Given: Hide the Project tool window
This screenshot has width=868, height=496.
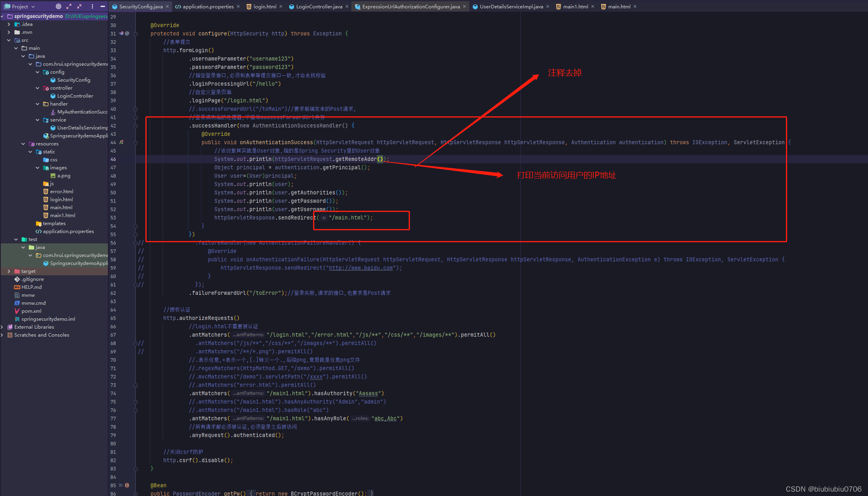Looking at the screenshot, I should (102, 6).
